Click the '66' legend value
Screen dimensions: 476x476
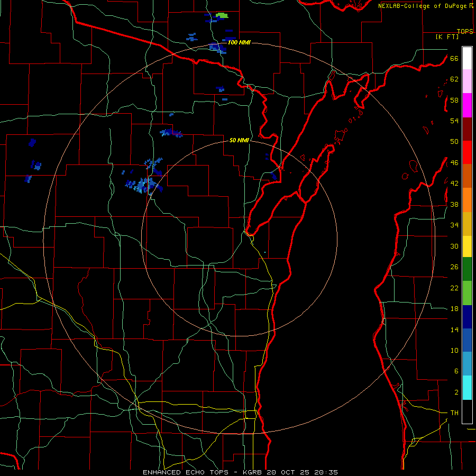454,58
